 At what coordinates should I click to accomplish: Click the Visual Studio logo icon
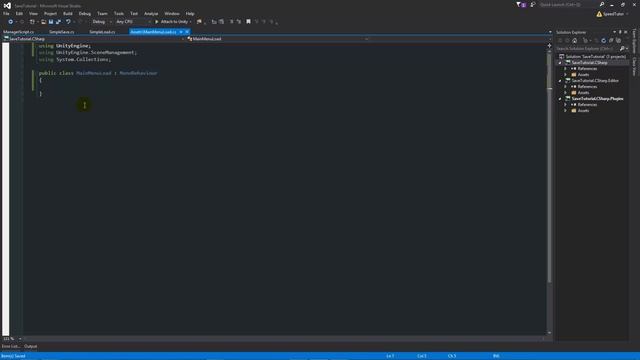pos(7,5)
